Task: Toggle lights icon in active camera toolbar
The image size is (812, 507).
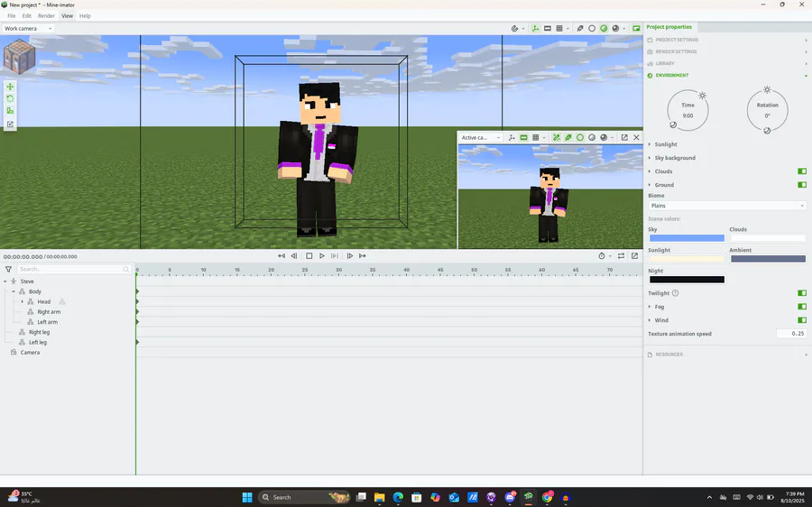Action: (x=568, y=138)
